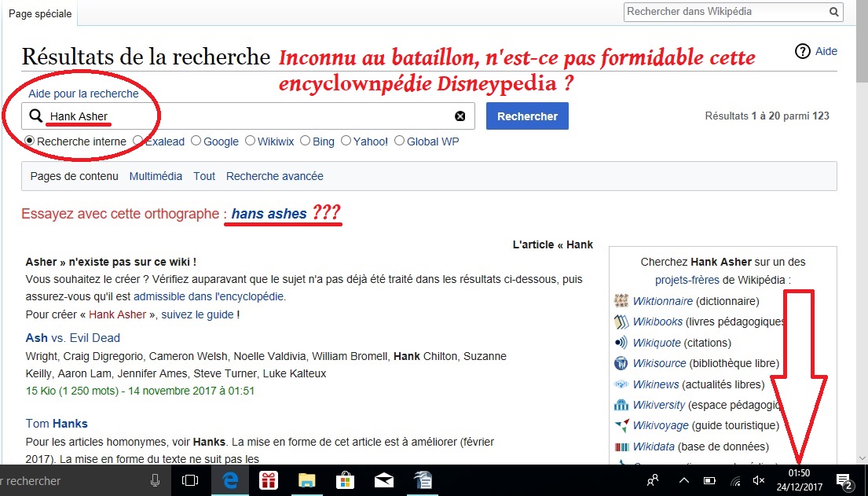Open the Mail app on taskbar

pyautogui.click(x=383, y=480)
